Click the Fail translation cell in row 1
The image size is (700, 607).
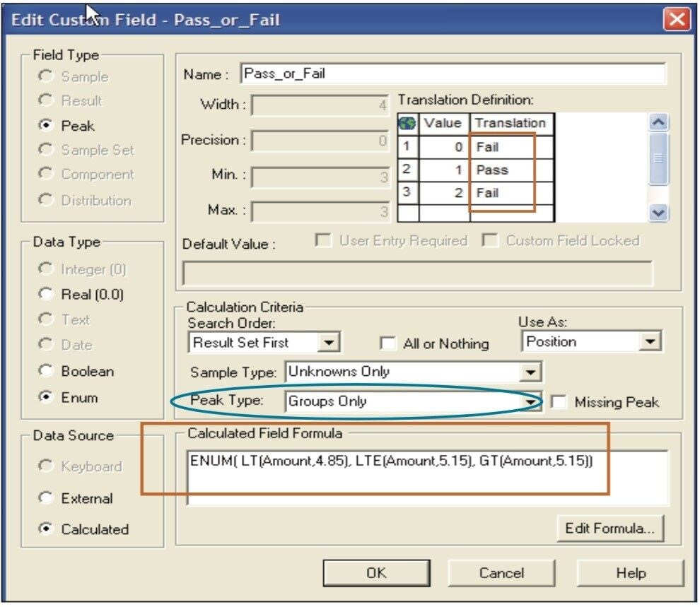click(x=512, y=147)
